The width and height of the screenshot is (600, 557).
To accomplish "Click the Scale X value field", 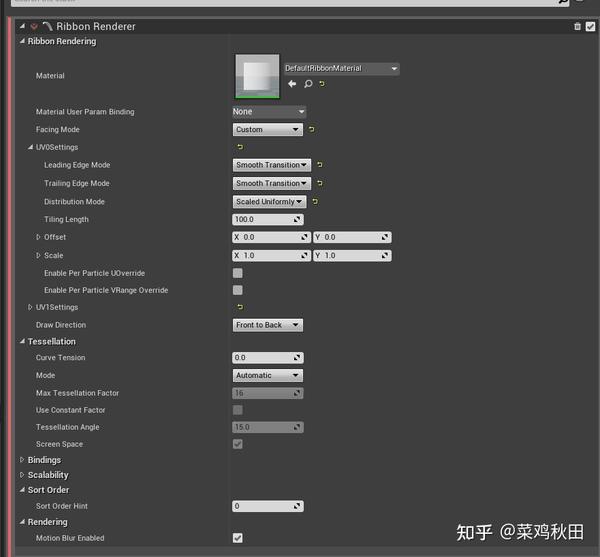I will click(271, 255).
